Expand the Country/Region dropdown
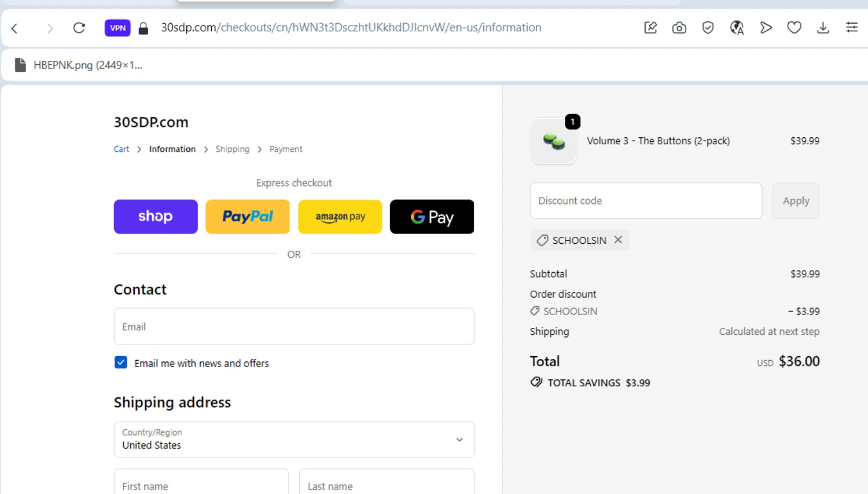The height and width of the screenshot is (494, 868). pyautogui.click(x=294, y=440)
